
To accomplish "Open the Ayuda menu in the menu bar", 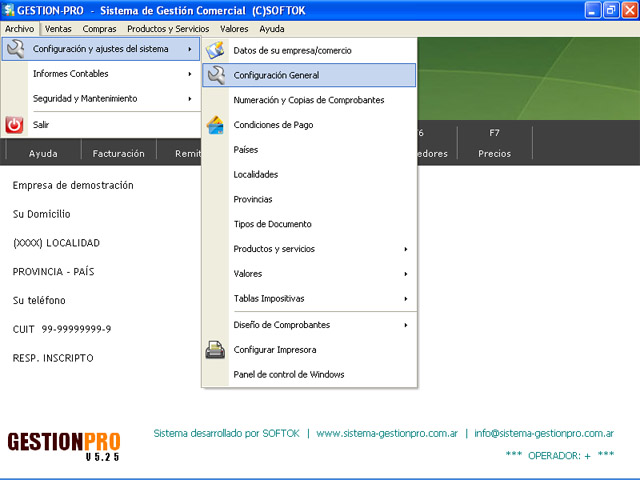I will 272,29.
